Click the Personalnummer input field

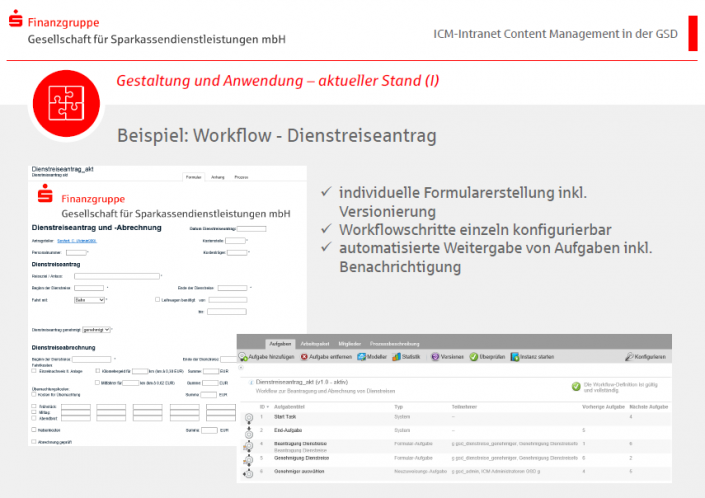click(76, 253)
